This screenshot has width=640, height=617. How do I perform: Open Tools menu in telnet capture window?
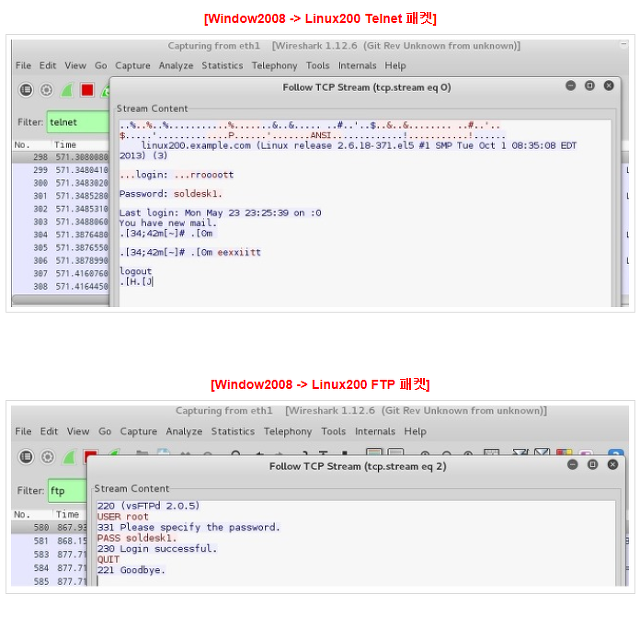[318, 66]
